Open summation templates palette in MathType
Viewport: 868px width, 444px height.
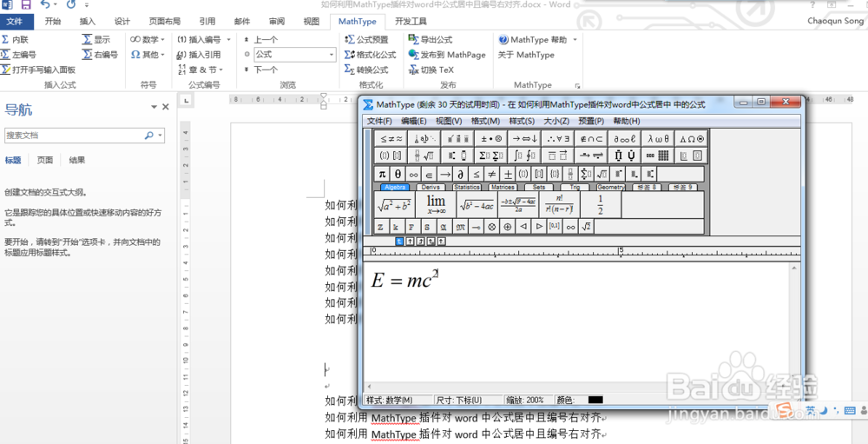(x=491, y=156)
